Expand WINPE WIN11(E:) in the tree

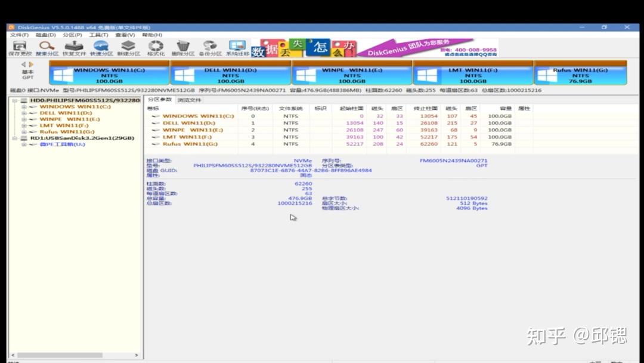click(x=24, y=119)
